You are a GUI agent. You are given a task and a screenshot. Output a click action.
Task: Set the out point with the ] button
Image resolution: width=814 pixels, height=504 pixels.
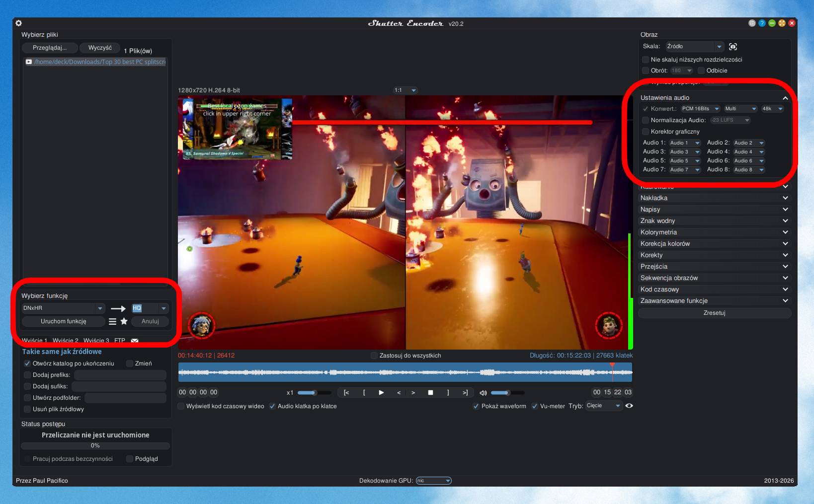448,393
